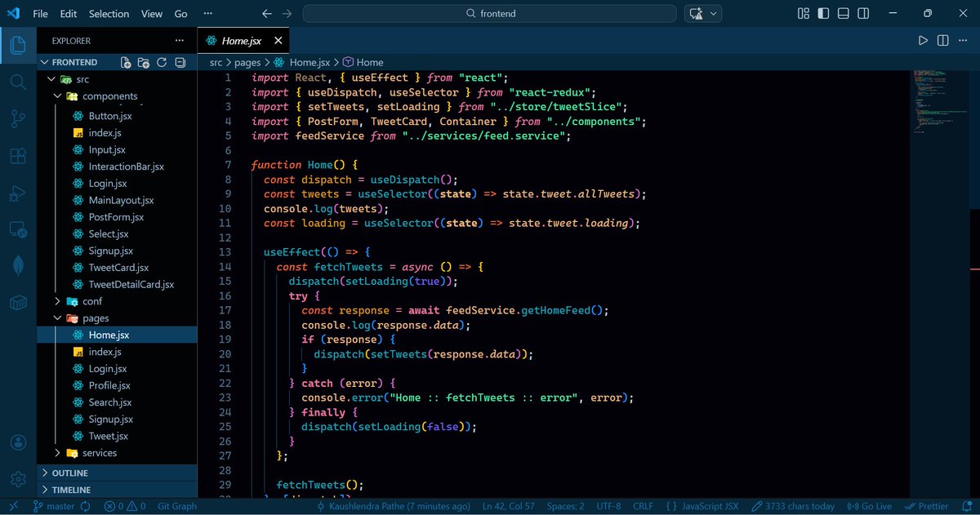Open the Extensions view
This screenshot has width=980, height=515.
point(18,156)
